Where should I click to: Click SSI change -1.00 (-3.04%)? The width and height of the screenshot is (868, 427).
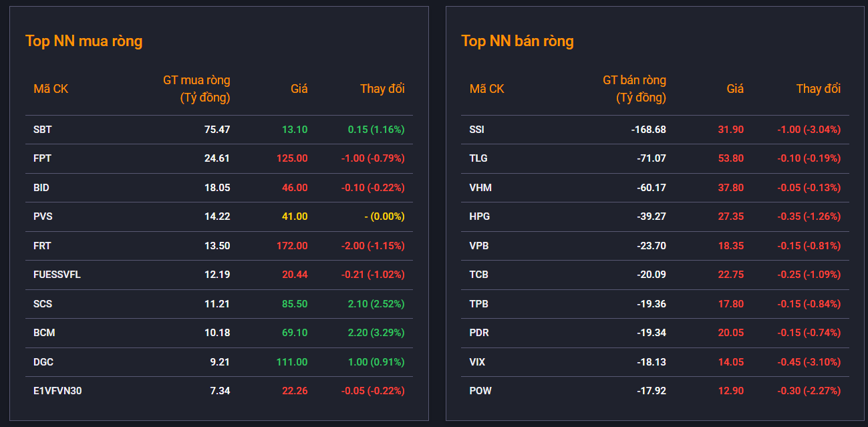coord(809,130)
